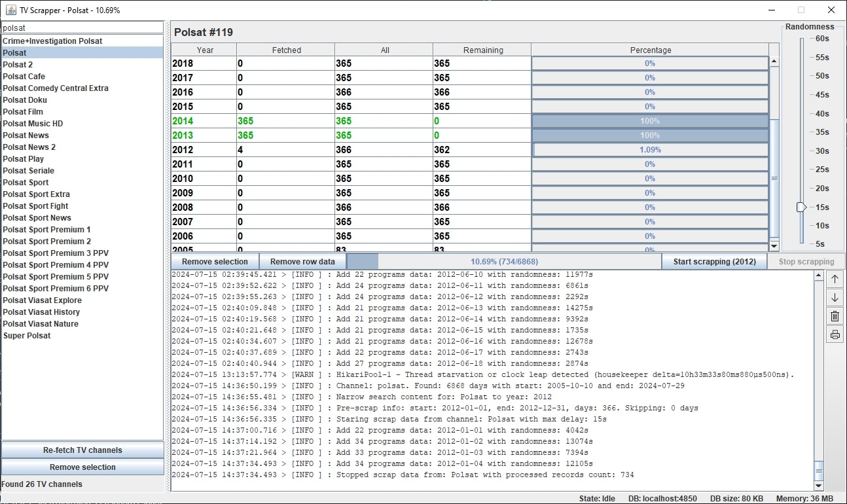Select the 2006 year row
Viewport: 847px width, 504px height.
(x=470, y=236)
